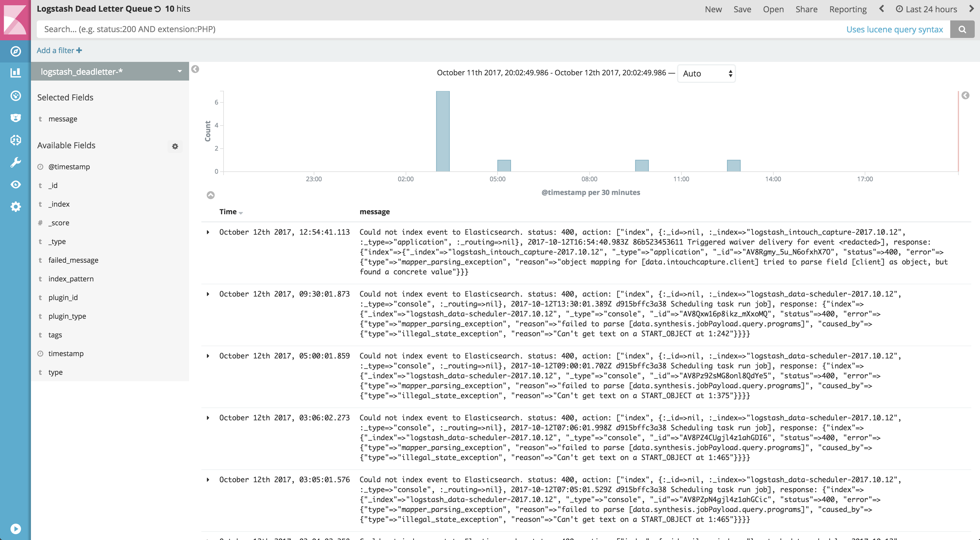The width and height of the screenshot is (980, 540).
Task: Click New in the top menu
Action: click(713, 9)
